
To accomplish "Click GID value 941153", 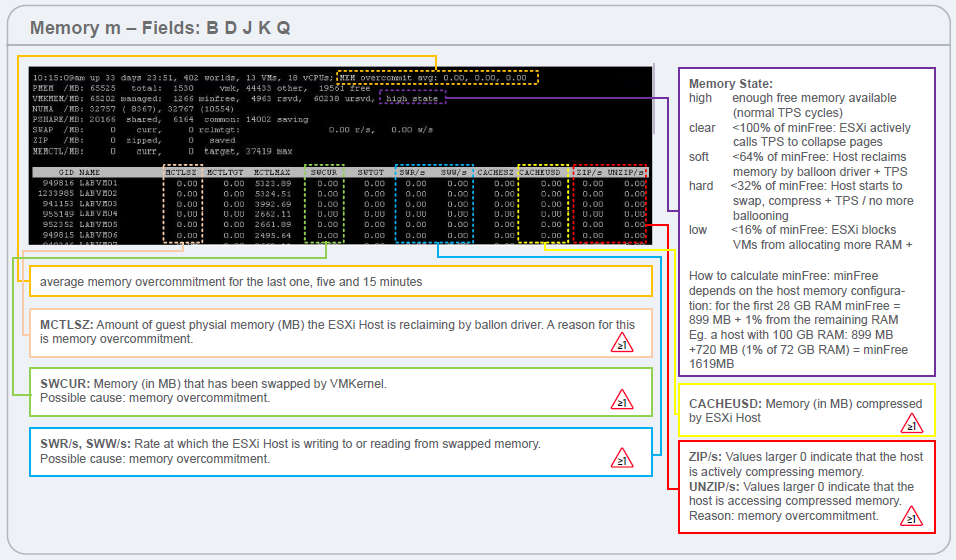I will [58, 204].
